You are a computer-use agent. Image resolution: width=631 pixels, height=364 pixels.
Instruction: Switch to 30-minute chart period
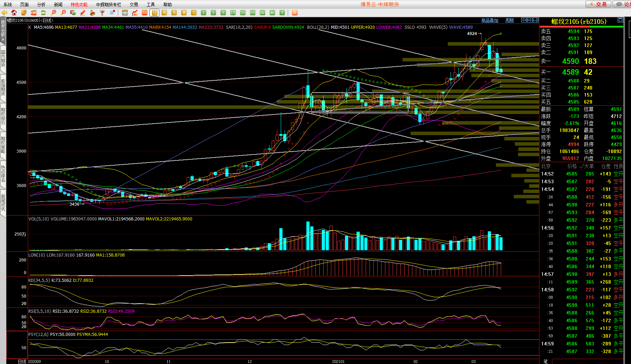coord(243,13)
